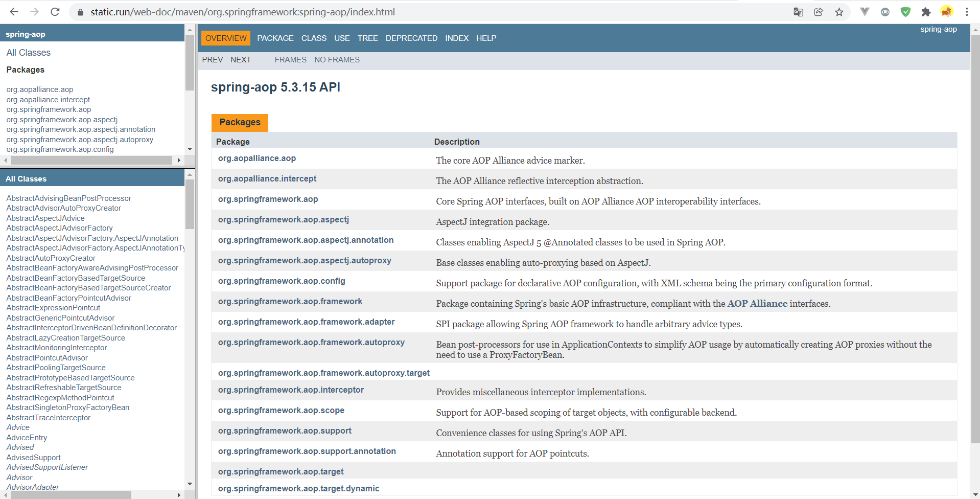980x499 pixels.
Task: Open org.springframework.aop.support.annotation package
Action: click(x=307, y=451)
